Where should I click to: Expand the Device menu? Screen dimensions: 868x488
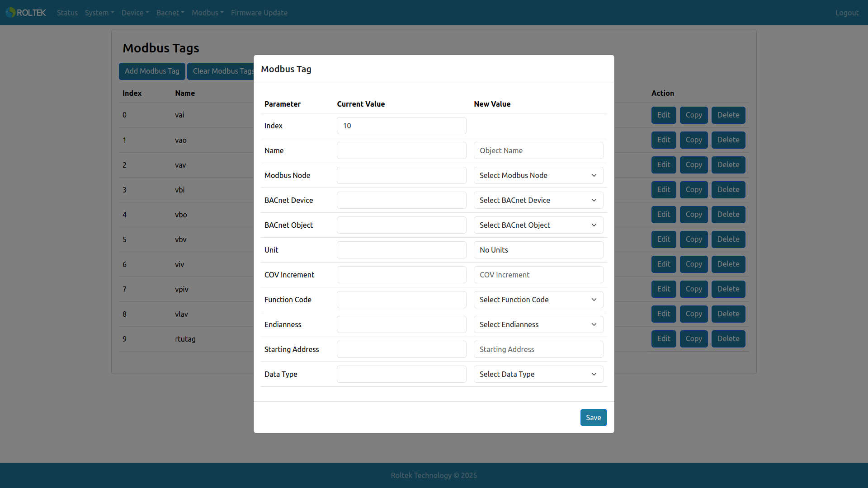(x=135, y=13)
